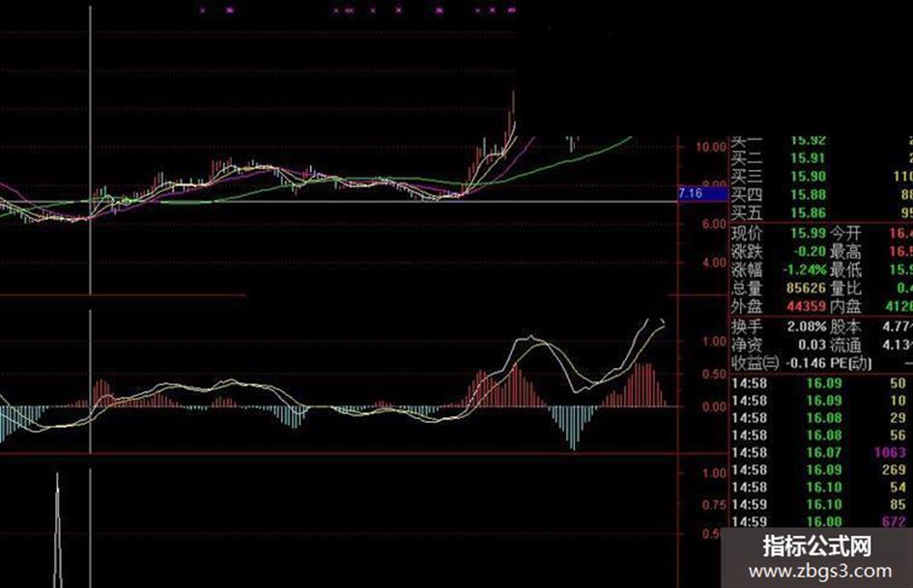Click bid price 15.86

[x=809, y=212]
